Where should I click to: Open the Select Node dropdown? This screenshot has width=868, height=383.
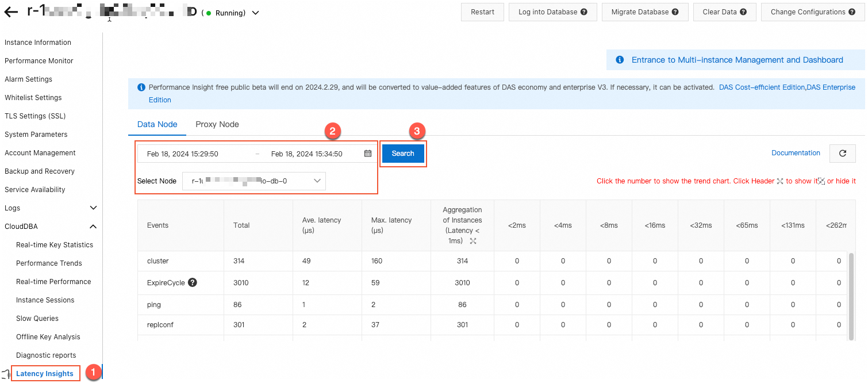click(x=254, y=181)
